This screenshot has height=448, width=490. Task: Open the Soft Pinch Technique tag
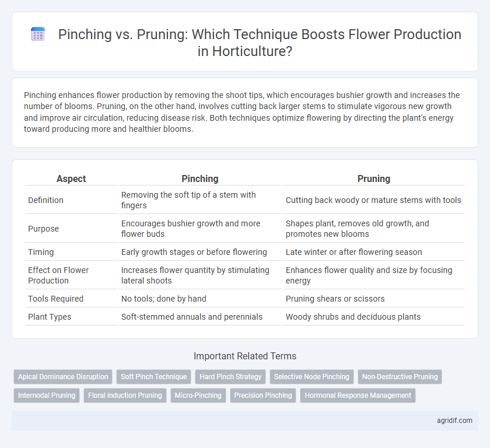[x=154, y=377]
